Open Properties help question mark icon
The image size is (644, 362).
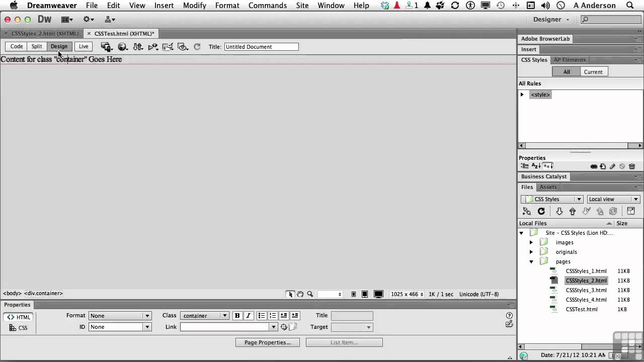(x=509, y=315)
